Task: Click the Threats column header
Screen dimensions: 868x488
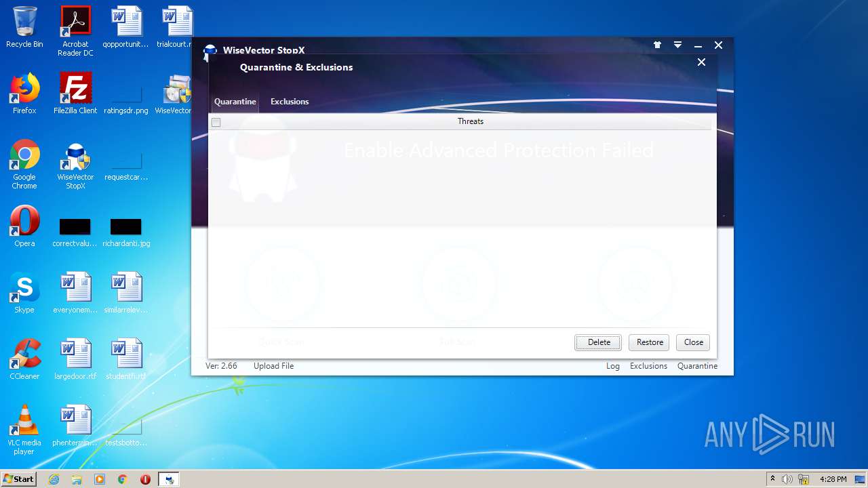Action: (x=470, y=121)
